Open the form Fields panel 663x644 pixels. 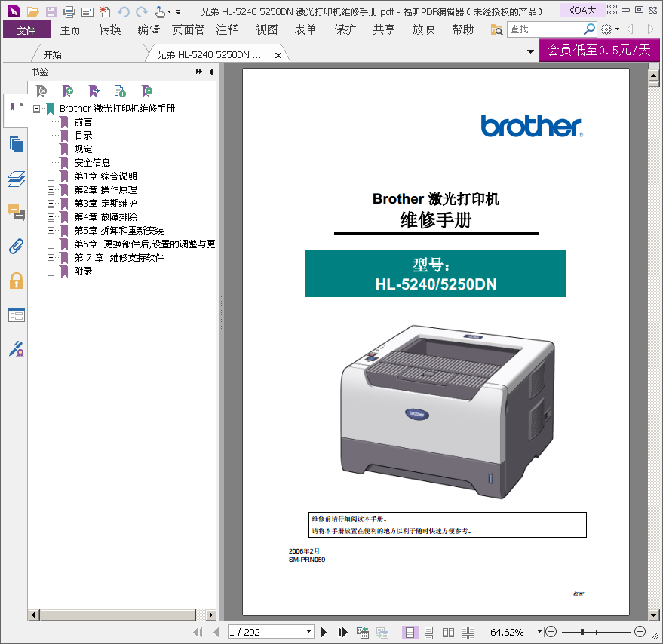17,315
